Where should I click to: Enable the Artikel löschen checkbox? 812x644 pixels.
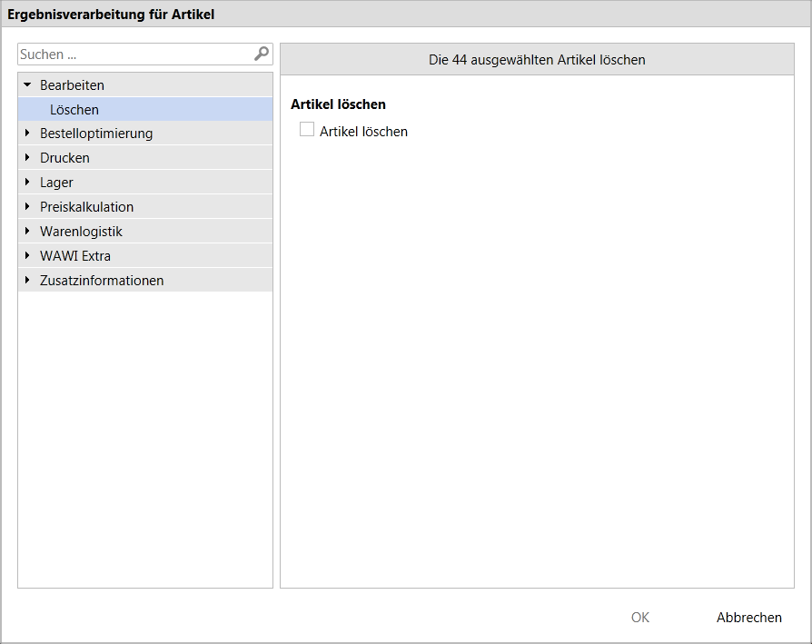[x=307, y=129]
